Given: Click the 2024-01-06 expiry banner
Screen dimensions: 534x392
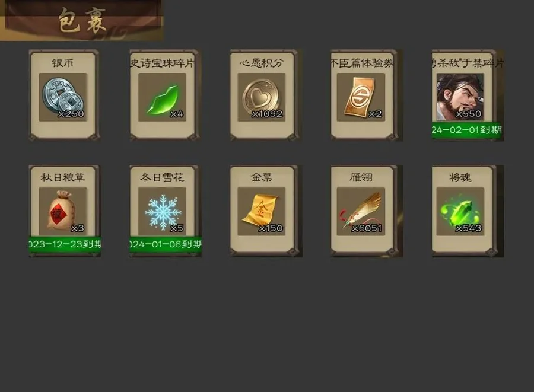Looking at the screenshot, I should [x=166, y=244].
